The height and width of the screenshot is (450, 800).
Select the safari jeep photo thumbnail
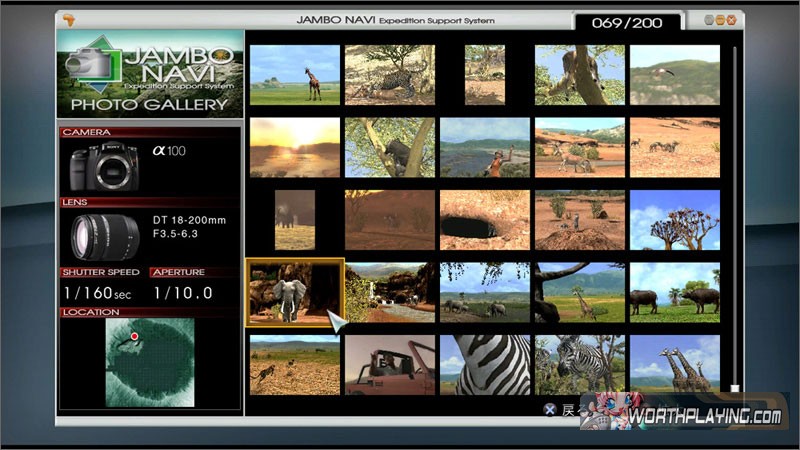(x=389, y=364)
